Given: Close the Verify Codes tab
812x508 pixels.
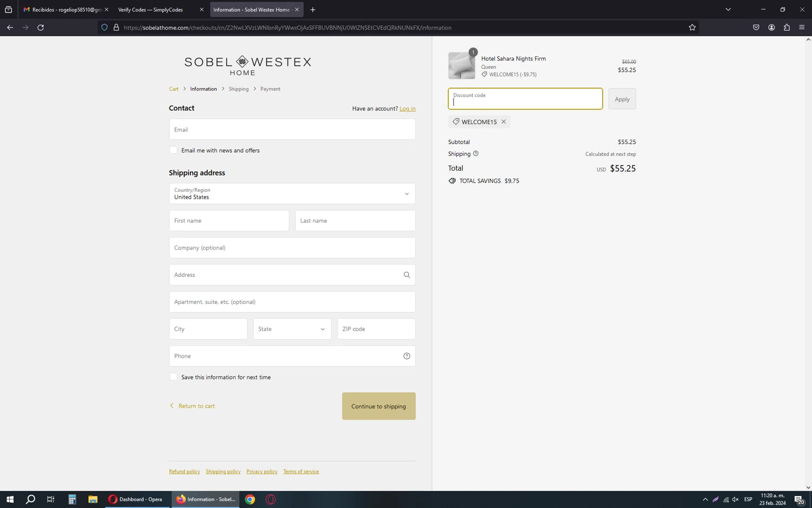Looking at the screenshot, I should tap(201, 10).
